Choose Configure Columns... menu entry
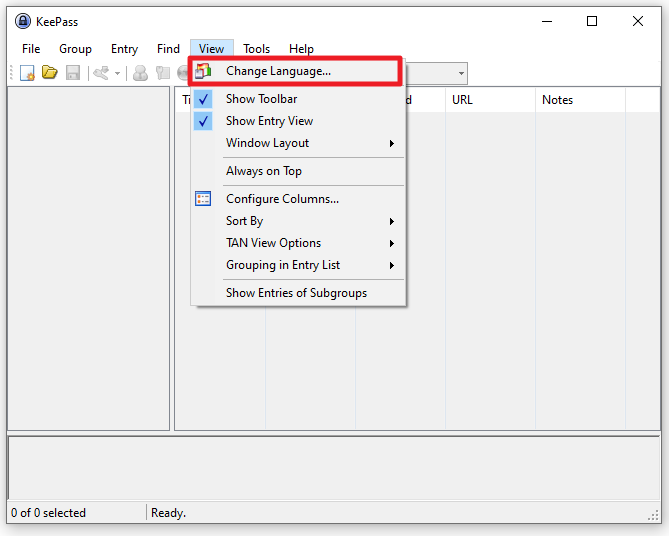The width and height of the screenshot is (669, 536). point(298,199)
